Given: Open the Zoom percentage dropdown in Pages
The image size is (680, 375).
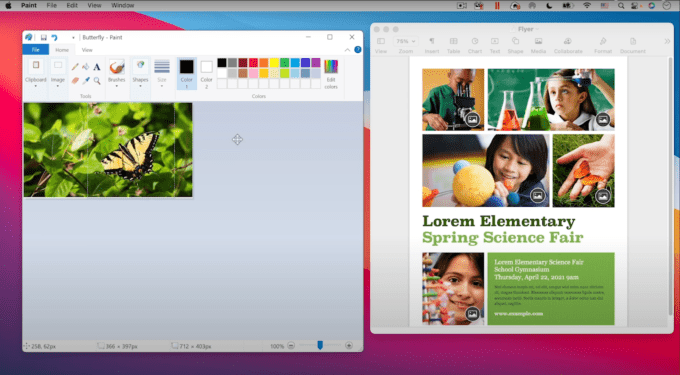Looking at the screenshot, I should point(405,41).
